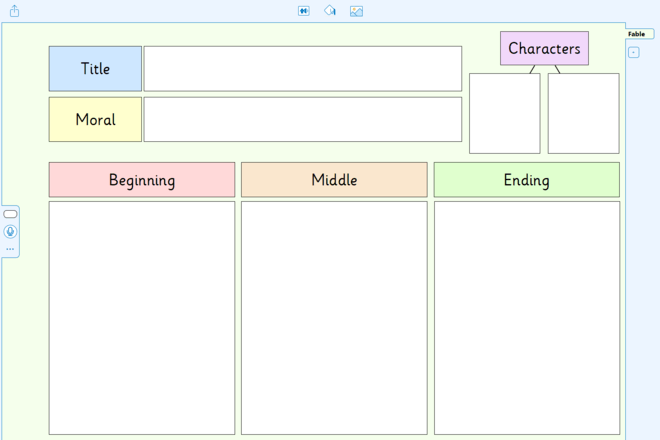
Task: Select the green Ending header
Action: 527,180
